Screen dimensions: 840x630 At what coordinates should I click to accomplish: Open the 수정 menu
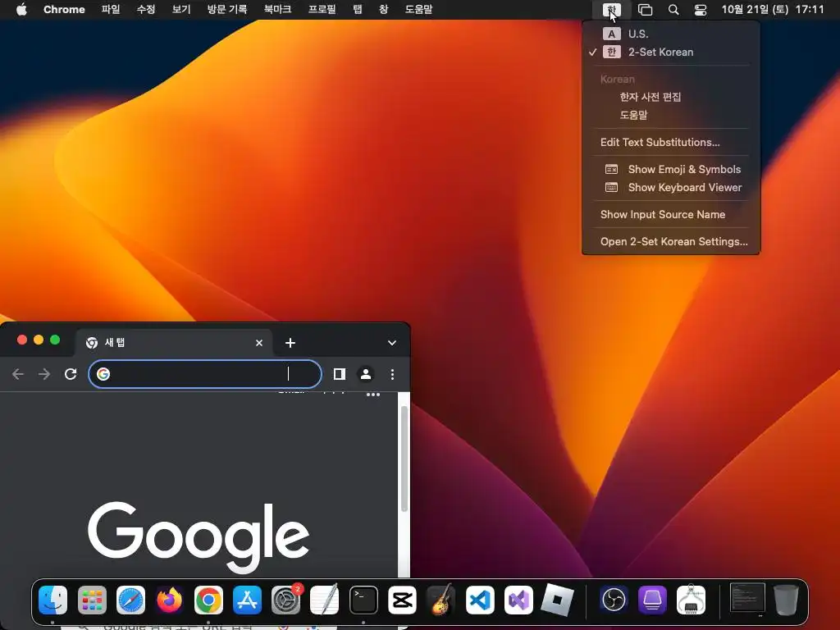(146, 9)
